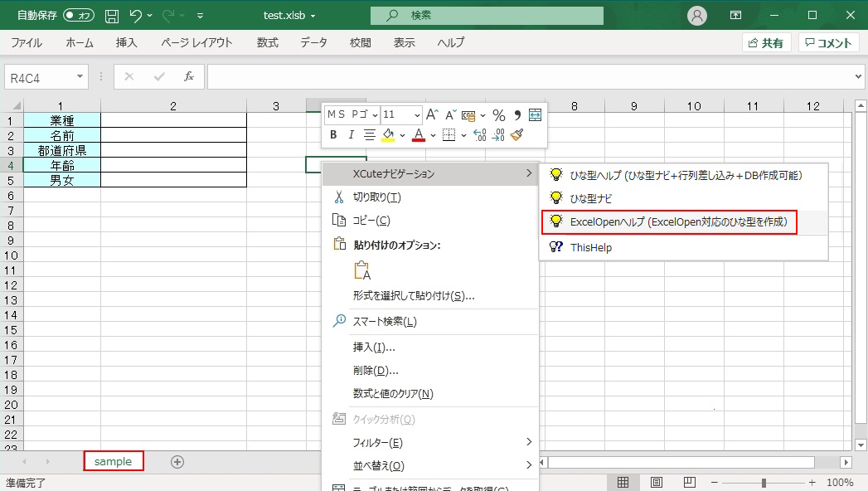The width and height of the screenshot is (868, 491).
Task: Click the search box in title bar
Action: 487,16
